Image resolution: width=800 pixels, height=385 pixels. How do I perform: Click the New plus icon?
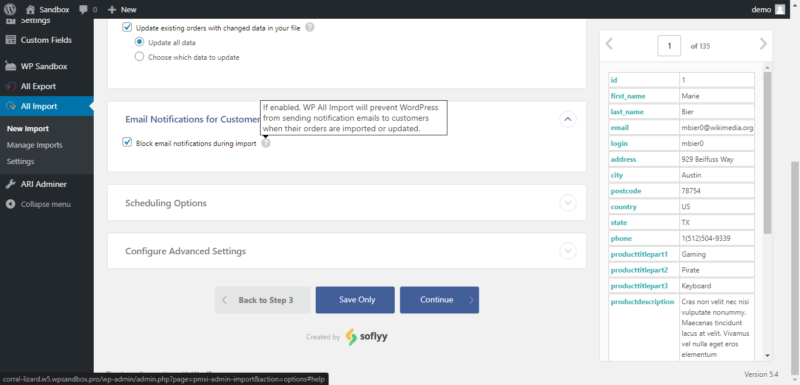(112, 9)
